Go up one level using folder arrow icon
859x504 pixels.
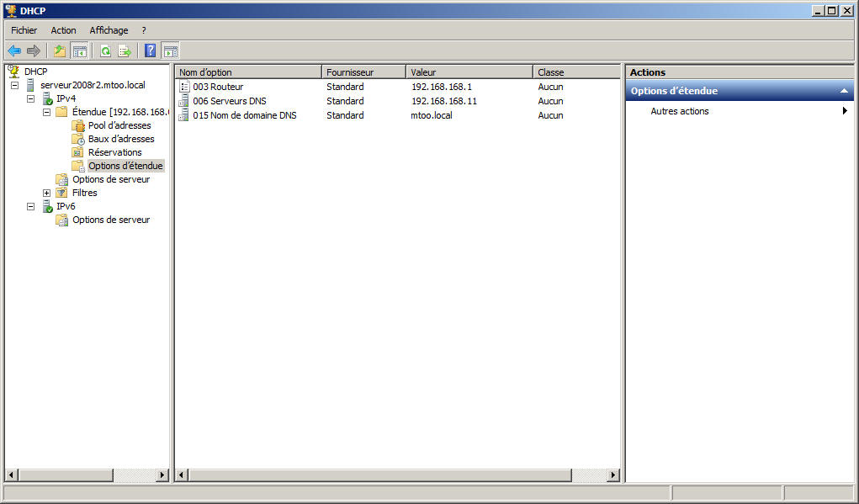59,51
